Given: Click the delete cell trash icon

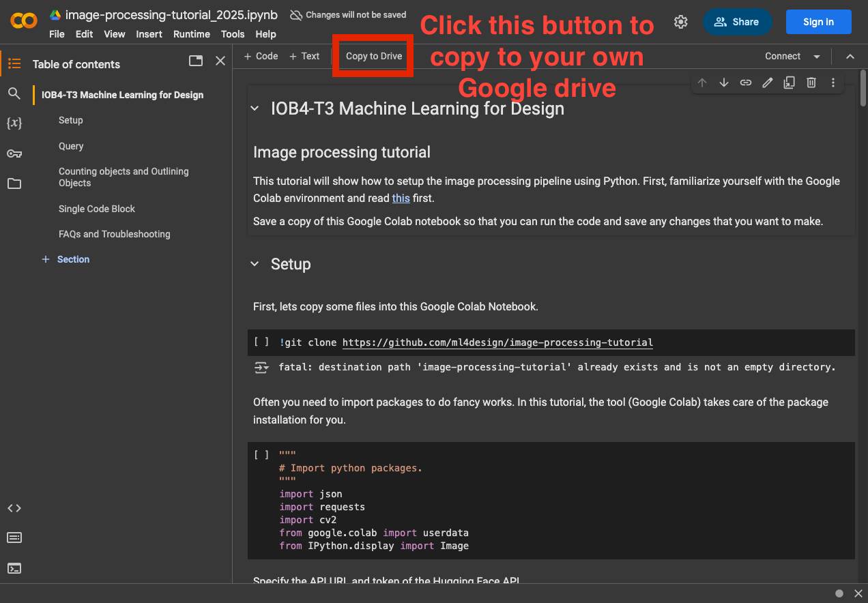Looking at the screenshot, I should point(811,83).
